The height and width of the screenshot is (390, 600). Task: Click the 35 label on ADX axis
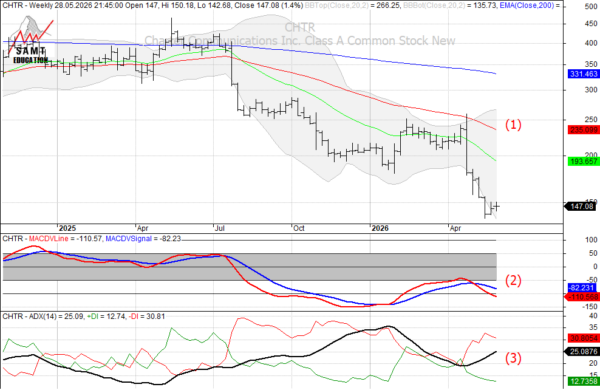click(593, 327)
